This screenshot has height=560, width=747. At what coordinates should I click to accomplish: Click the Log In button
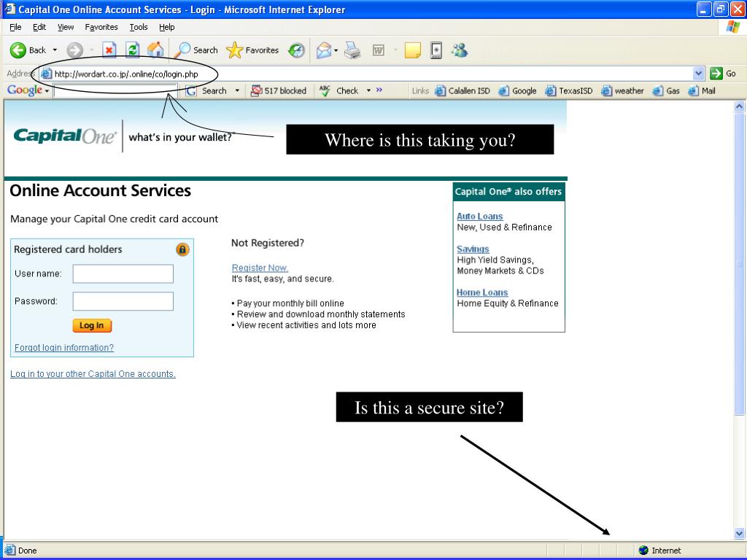point(92,325)
